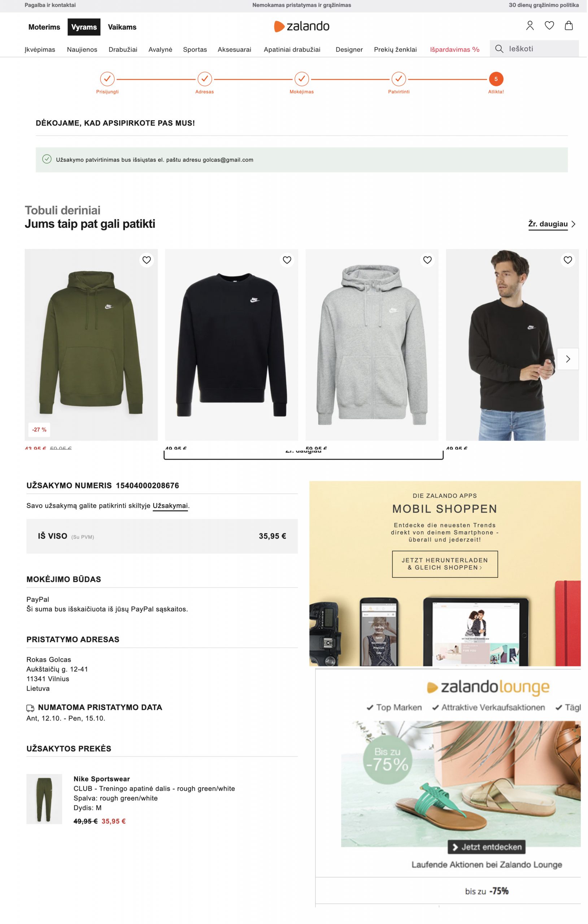This screenshot has width=588, height=924.
Task: Open the Užsakymai link
Action: 170,506
